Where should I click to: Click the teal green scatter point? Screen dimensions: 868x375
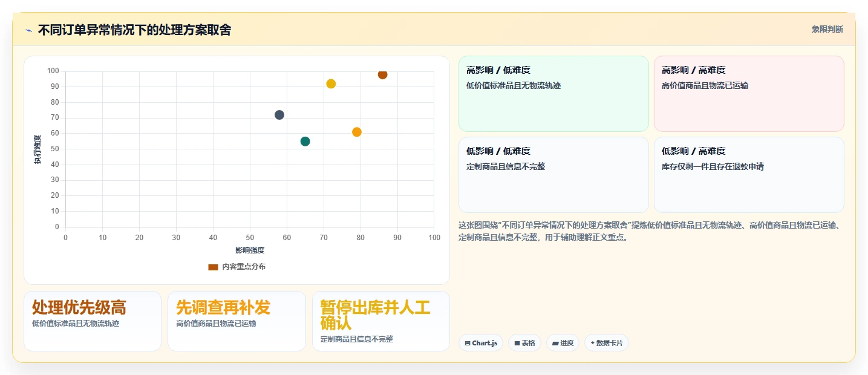(x=305, y=142)
